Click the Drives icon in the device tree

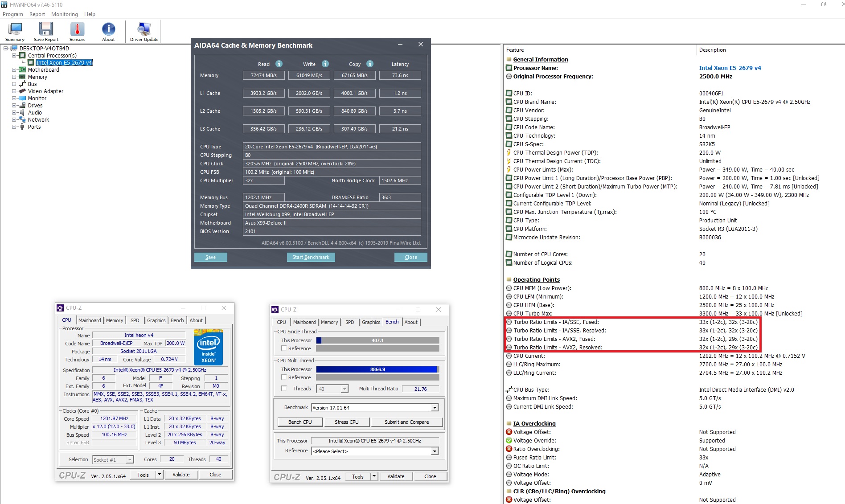pos(22,106)
